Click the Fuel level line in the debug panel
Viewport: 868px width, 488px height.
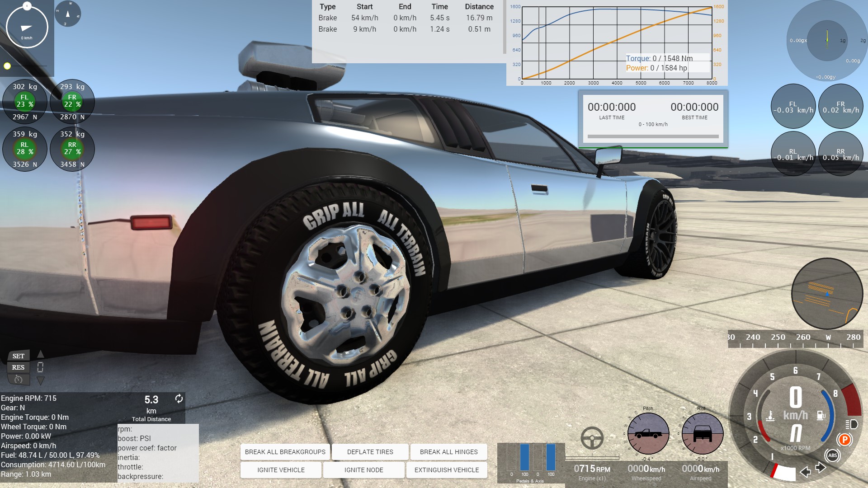click(50, 455)
